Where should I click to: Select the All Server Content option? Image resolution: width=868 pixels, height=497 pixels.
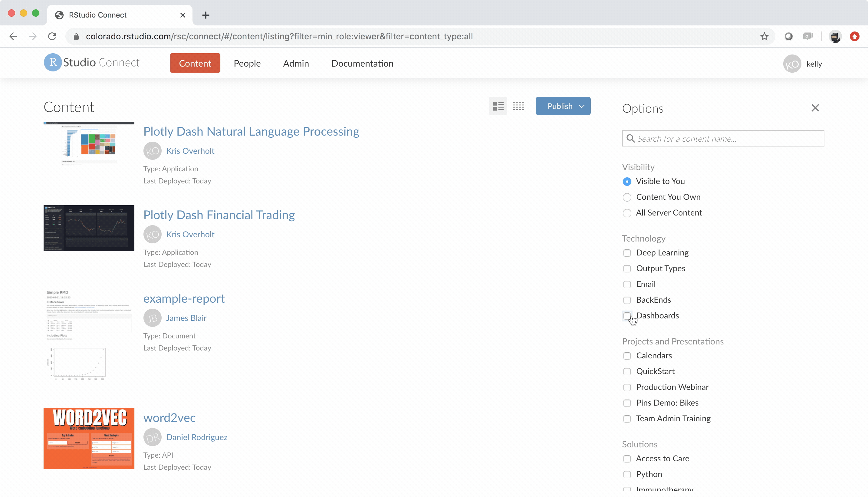[x=627, y=213]
